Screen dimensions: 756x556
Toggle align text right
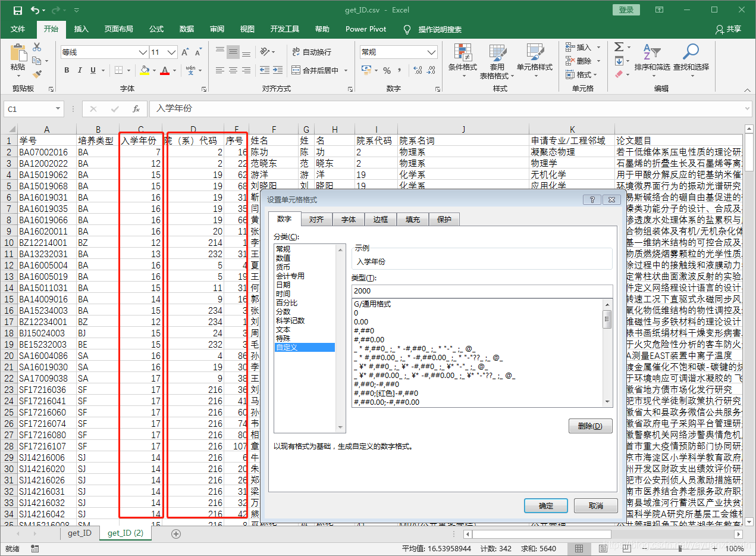[x=246, y=70]
